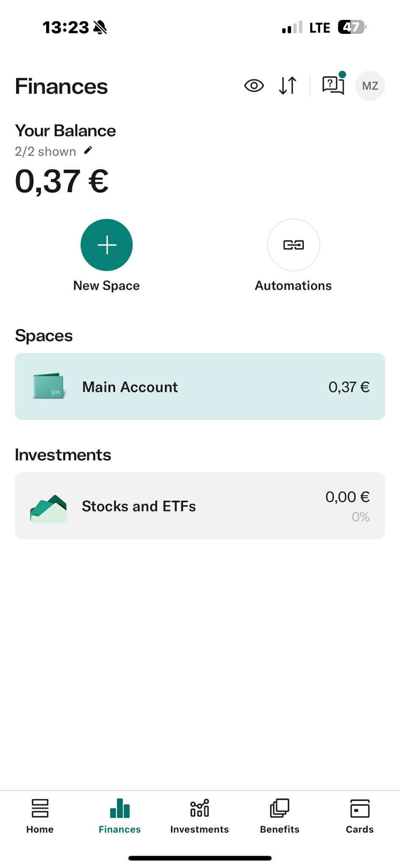Open Automations link icon
The image size is (400, 868).
coord(293,245)
